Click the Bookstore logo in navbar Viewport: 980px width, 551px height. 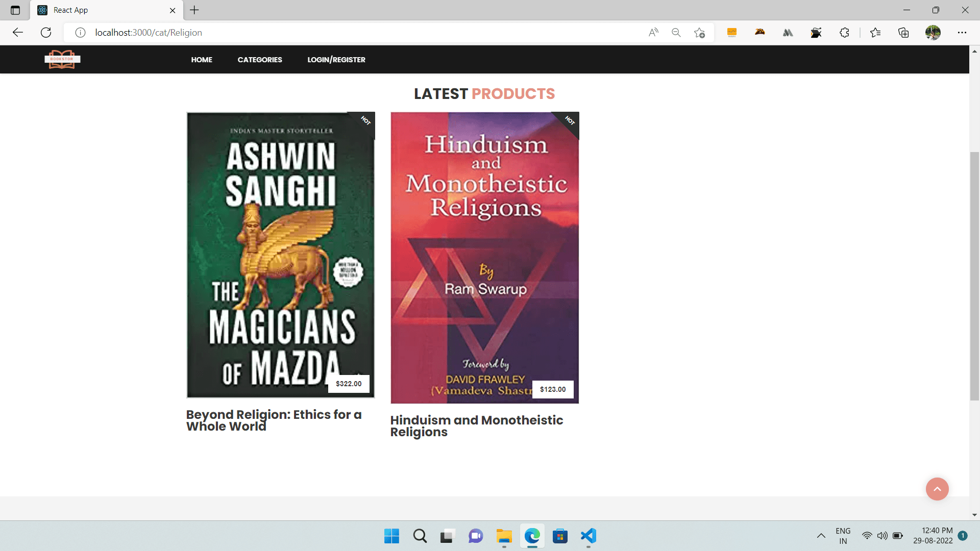[x=62, y=59]
